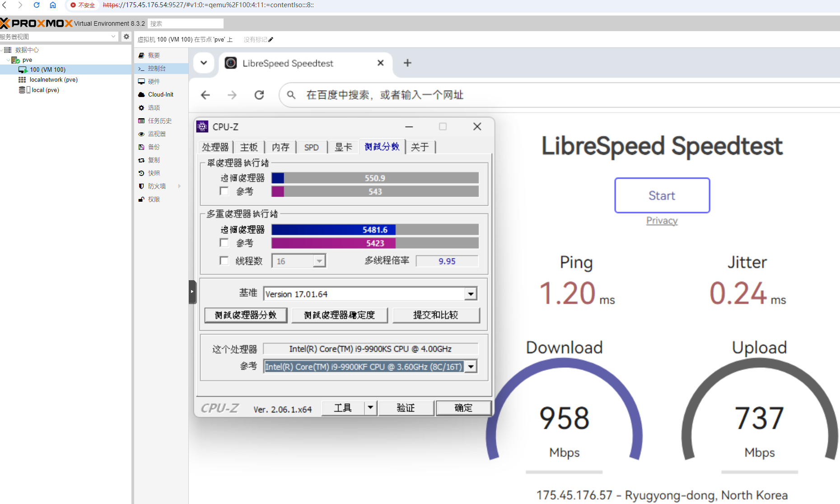Edit the VM tags pencil icon
Image resolution: width=840 pixels, height=504 pixels.
[271, 40]
